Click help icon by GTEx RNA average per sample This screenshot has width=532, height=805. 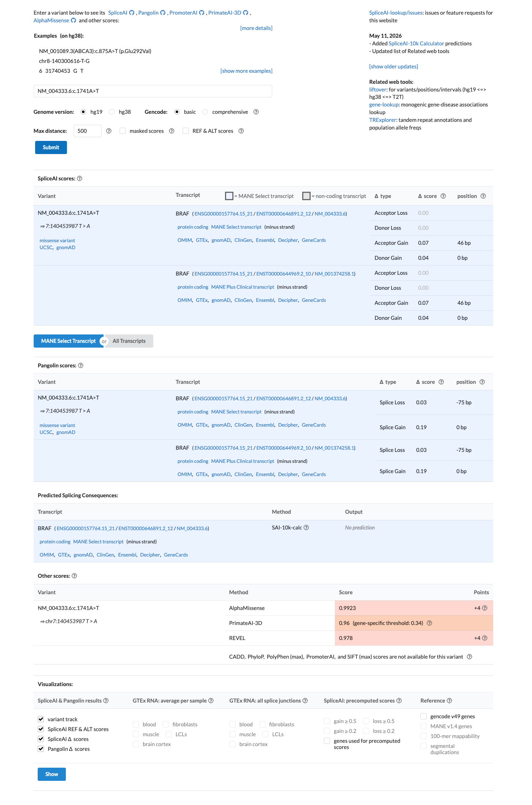[211, 701]
